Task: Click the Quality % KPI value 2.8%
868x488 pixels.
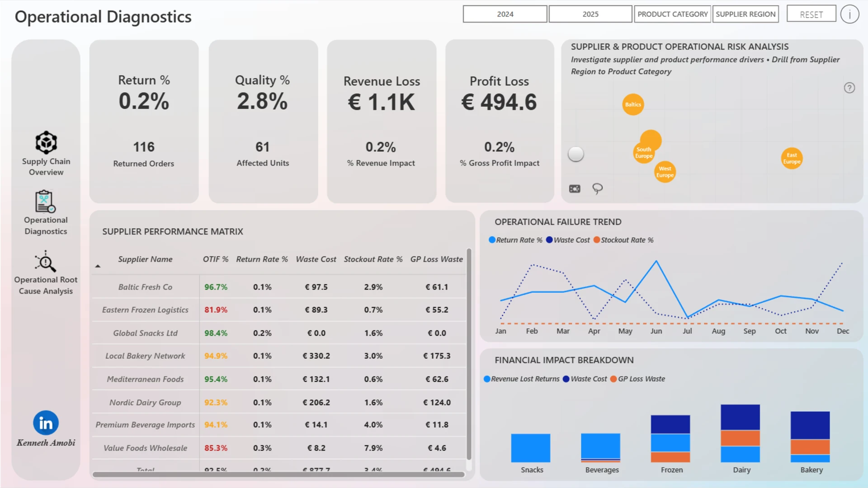Action: click(262, 101)
